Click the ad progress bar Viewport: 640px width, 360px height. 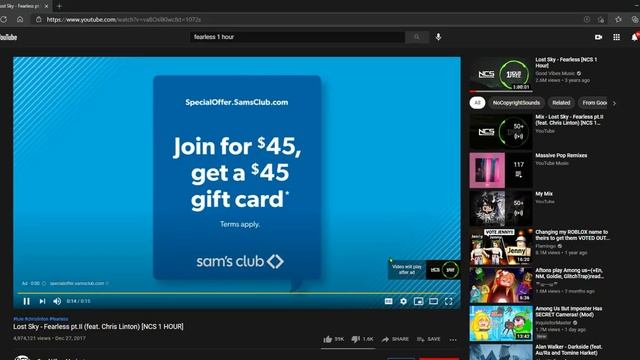point(237,293)
